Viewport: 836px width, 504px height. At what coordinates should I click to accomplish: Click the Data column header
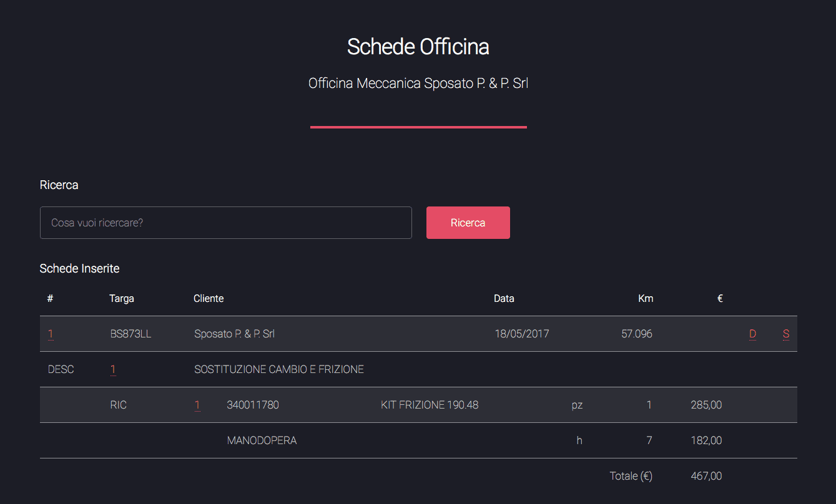tap(504, 298)
